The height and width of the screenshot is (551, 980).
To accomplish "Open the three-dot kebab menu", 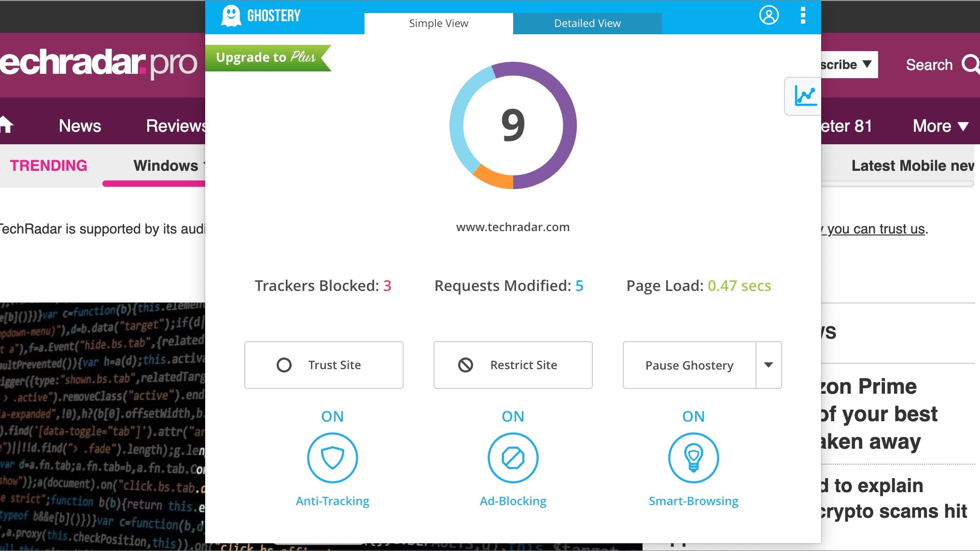I will click(803, 15).
